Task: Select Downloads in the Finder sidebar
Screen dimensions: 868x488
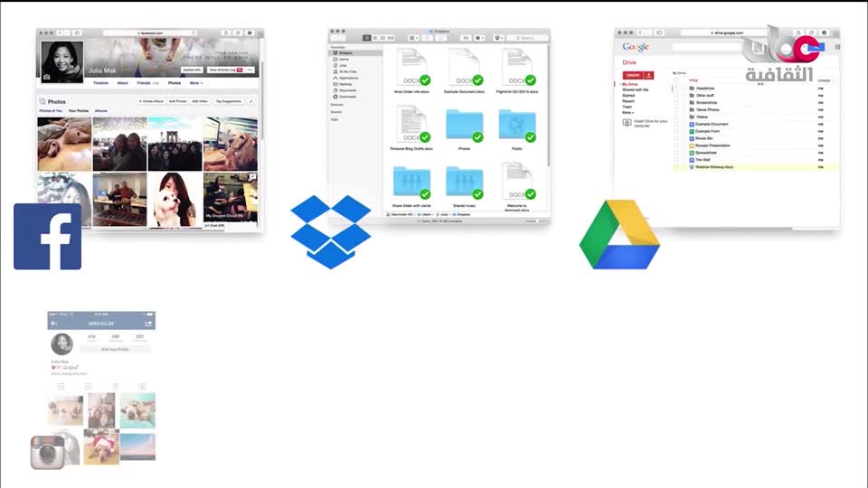Action: click(x=347, y=97)
